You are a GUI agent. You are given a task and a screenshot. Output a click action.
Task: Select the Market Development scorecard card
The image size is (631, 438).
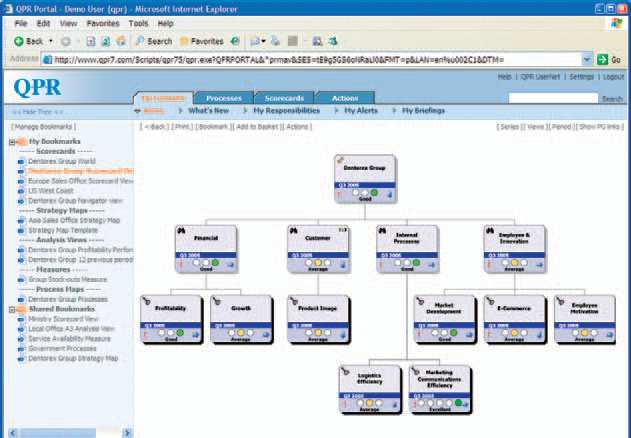click(444, 319)
